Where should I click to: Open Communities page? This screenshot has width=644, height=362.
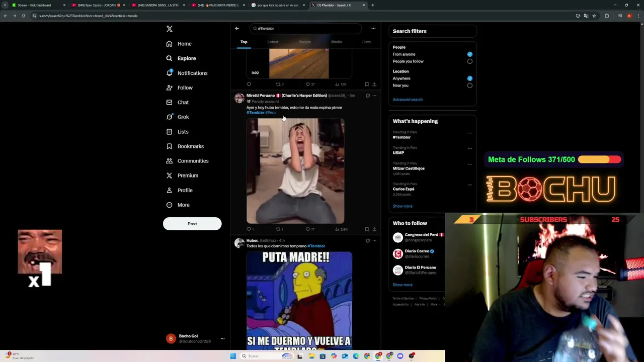click(x=187, y=161)
